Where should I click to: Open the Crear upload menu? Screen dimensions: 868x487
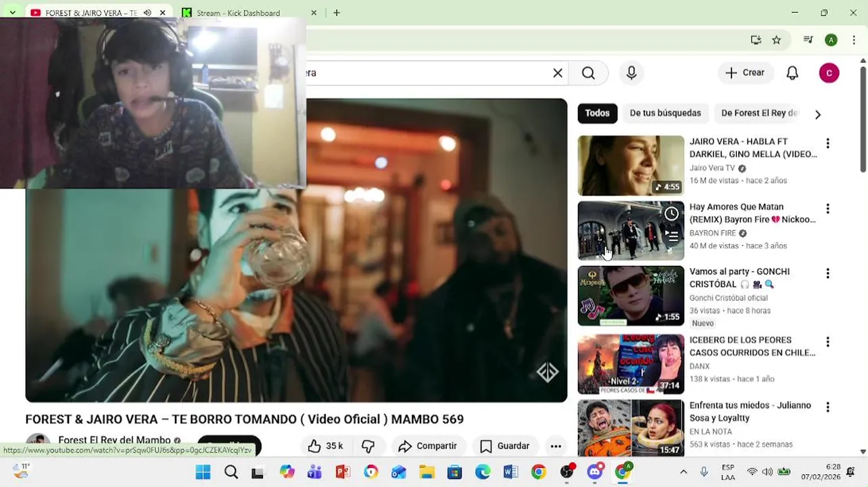(x=745, y=73)
